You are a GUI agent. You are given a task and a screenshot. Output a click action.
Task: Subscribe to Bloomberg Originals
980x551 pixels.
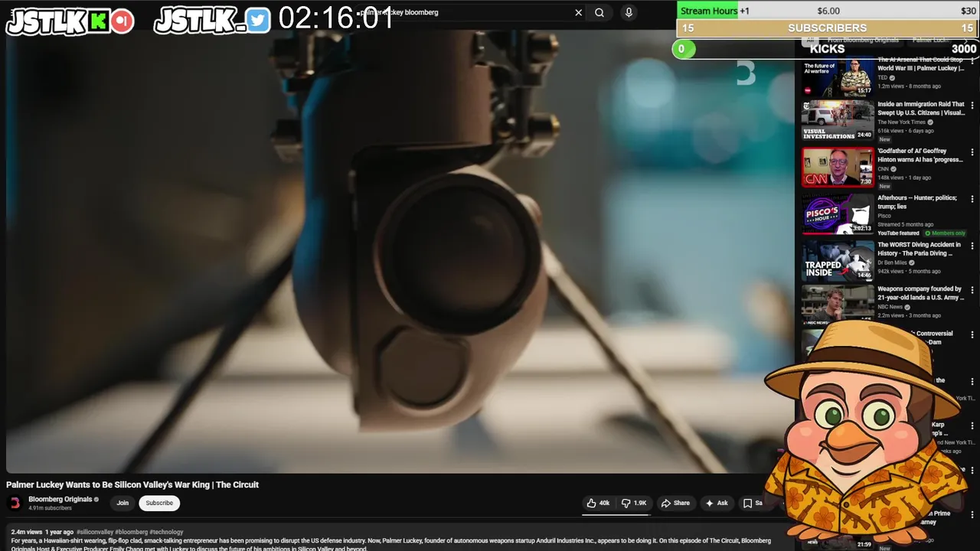pyautogui.click(x=159, y=503)
